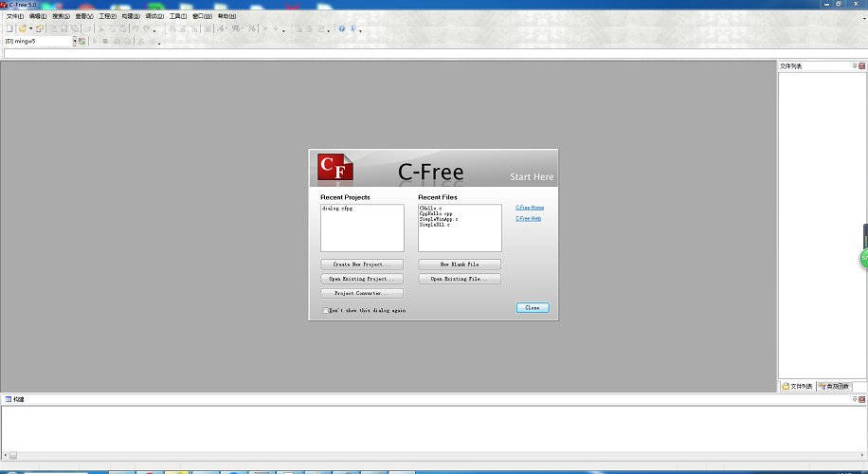Select CHello.c in Recent Files
Image resolution: width=868 pixels, height=474 pixels.
[430, 209]
